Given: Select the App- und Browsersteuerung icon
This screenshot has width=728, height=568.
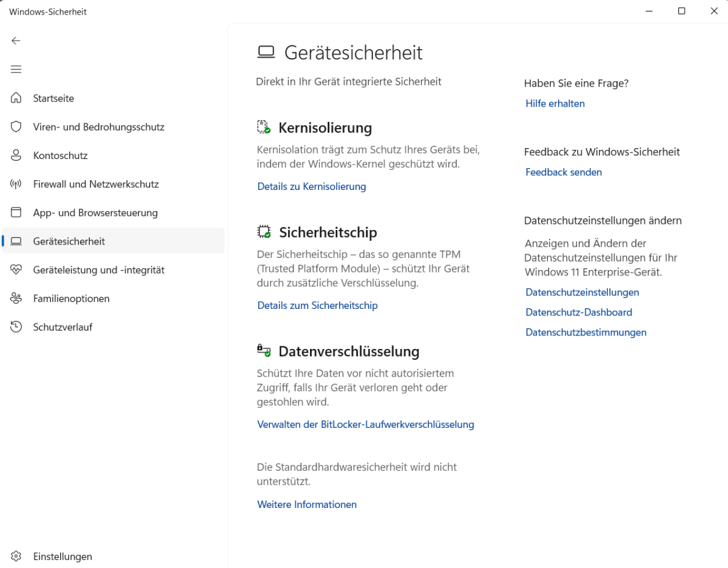Looking at the screenshot, I should [x=16, y=212].
